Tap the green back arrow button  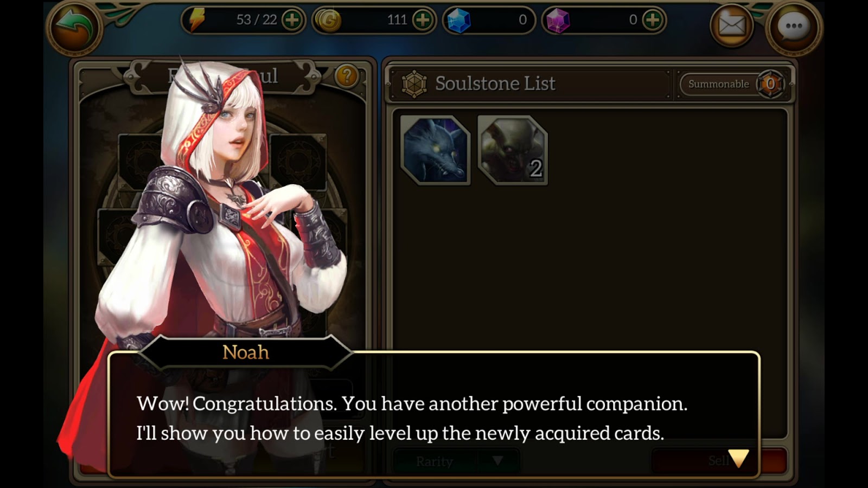[74, 28]
